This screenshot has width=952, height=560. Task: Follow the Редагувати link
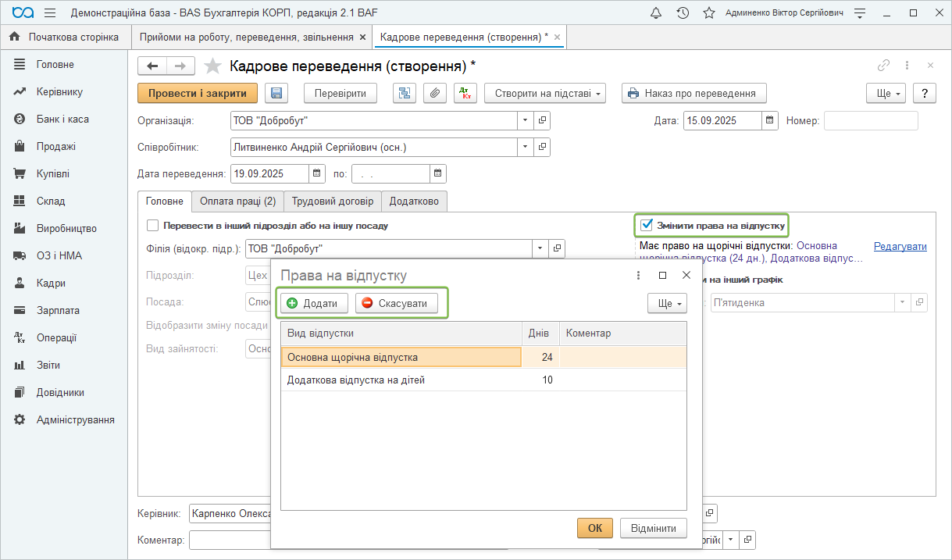(900, 247)
